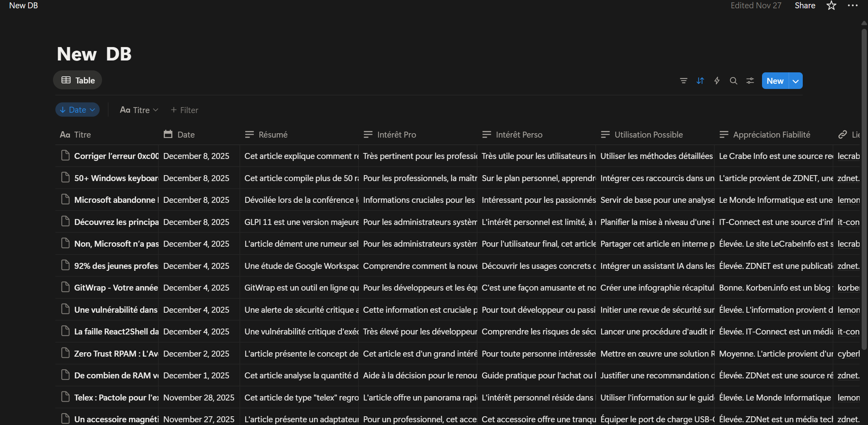Click the lightning bolt automations icon
This screenshot has width=868, height=425.
pos(717,81)
